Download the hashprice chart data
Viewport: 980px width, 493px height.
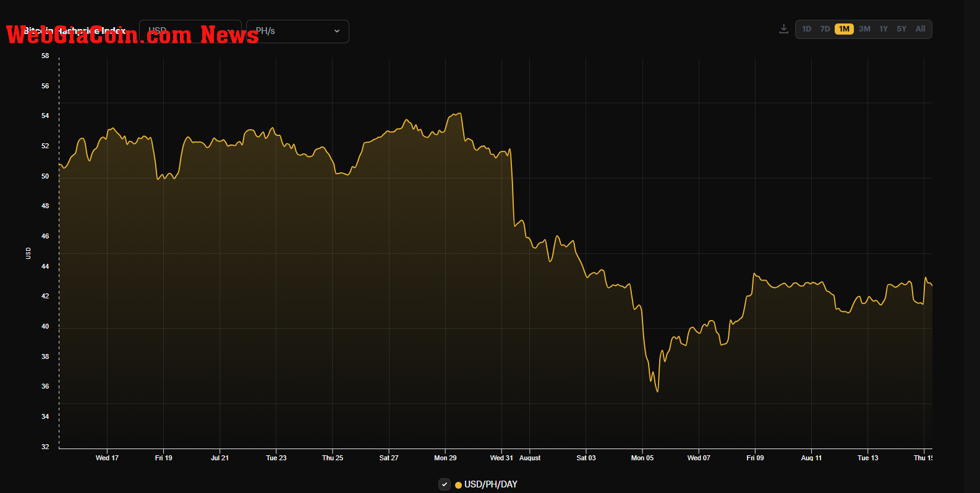(x=783, y=29)
